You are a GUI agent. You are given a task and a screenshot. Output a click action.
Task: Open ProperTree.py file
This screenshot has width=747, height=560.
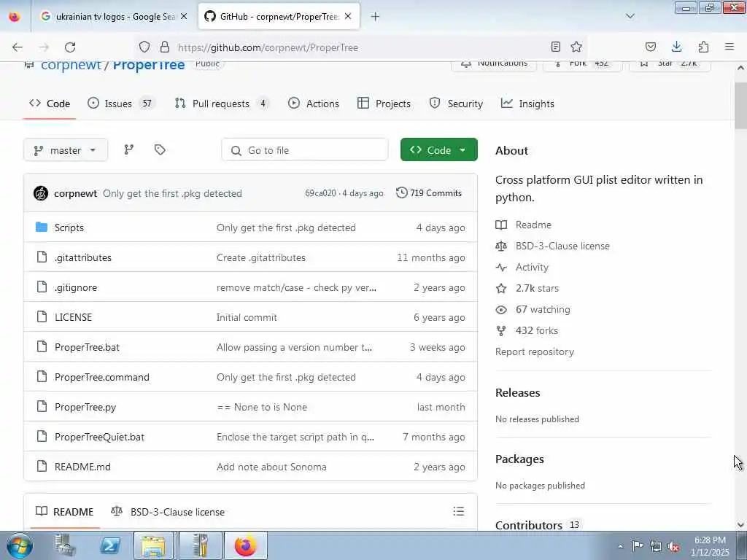click(85, 407)
